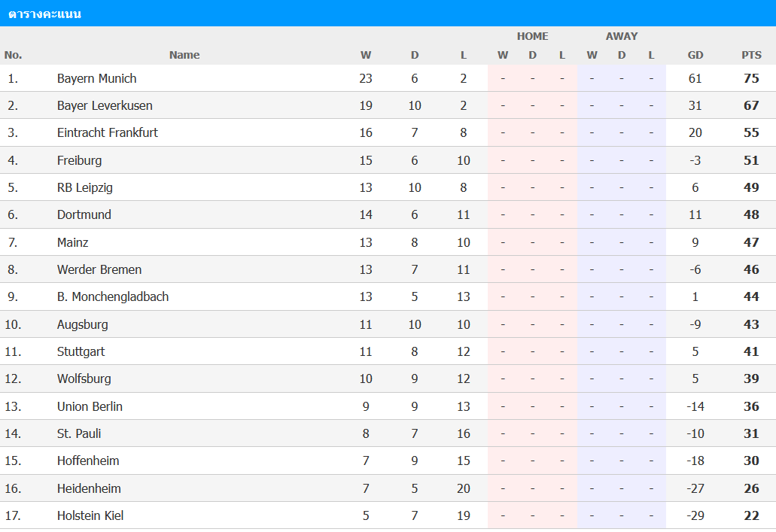Select the Bayer Leverkusen row name
This screenshot has height=532, width=776.
[105, 106]
